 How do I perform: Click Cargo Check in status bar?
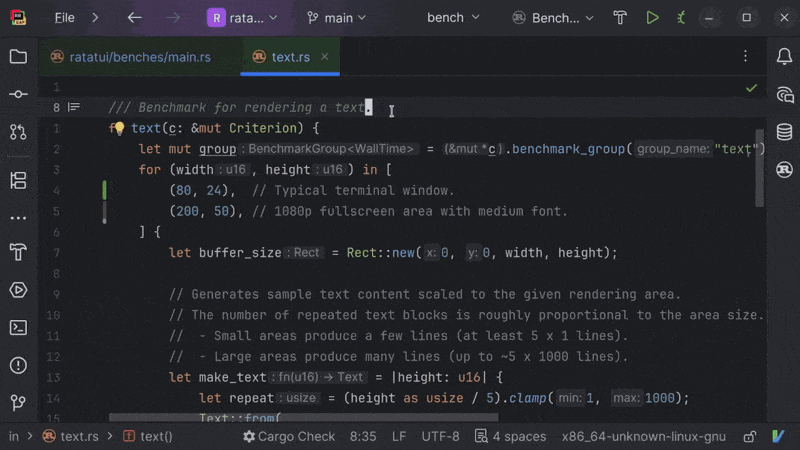click(x=289, y=437)
